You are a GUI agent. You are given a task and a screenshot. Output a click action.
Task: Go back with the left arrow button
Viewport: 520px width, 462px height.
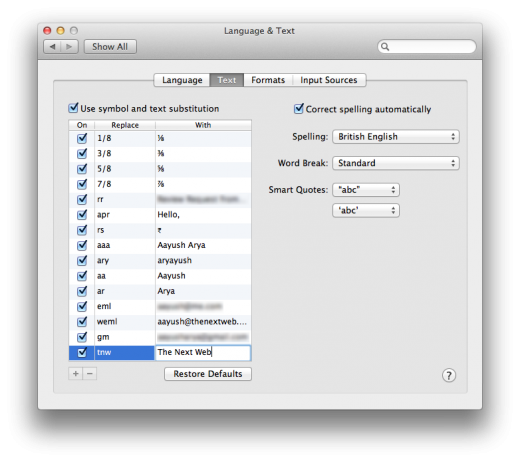tap(52, 47)
